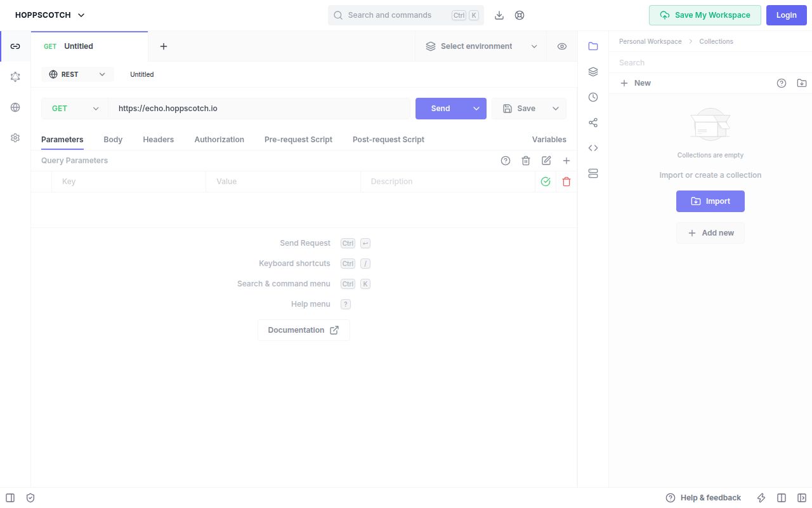Open Settings gear in left sidebar

(x=15, y=138)
